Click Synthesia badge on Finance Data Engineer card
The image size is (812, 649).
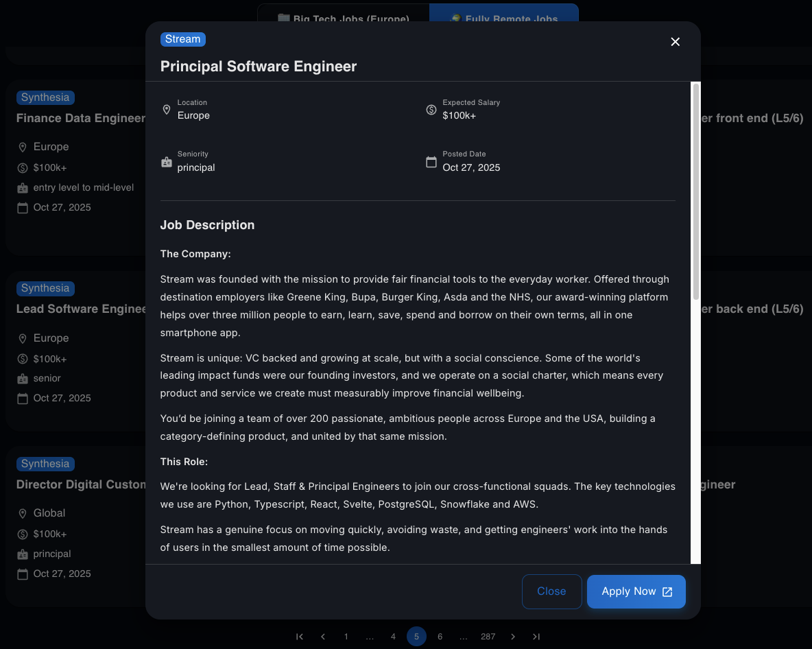[x=45, y=97]
